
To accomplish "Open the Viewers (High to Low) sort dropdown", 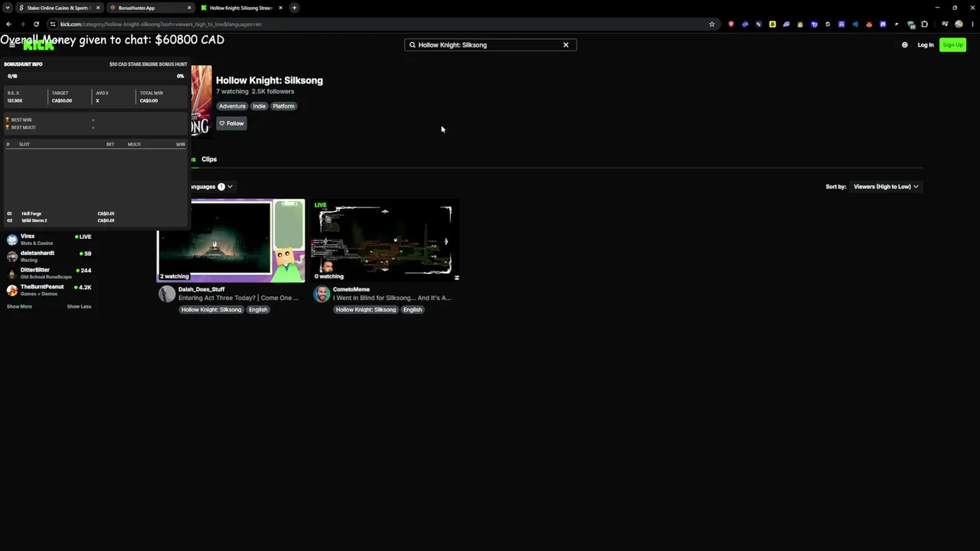I will click(x=886, y=186).
